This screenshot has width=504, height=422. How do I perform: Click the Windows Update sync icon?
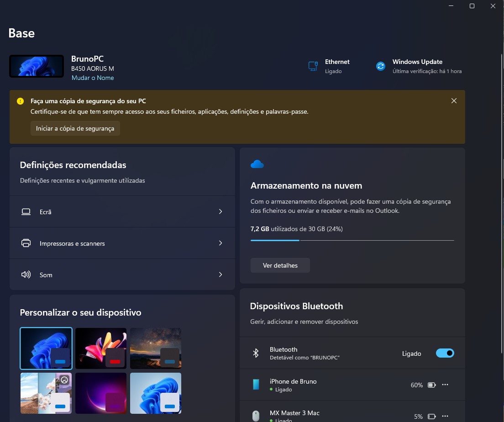380,66
